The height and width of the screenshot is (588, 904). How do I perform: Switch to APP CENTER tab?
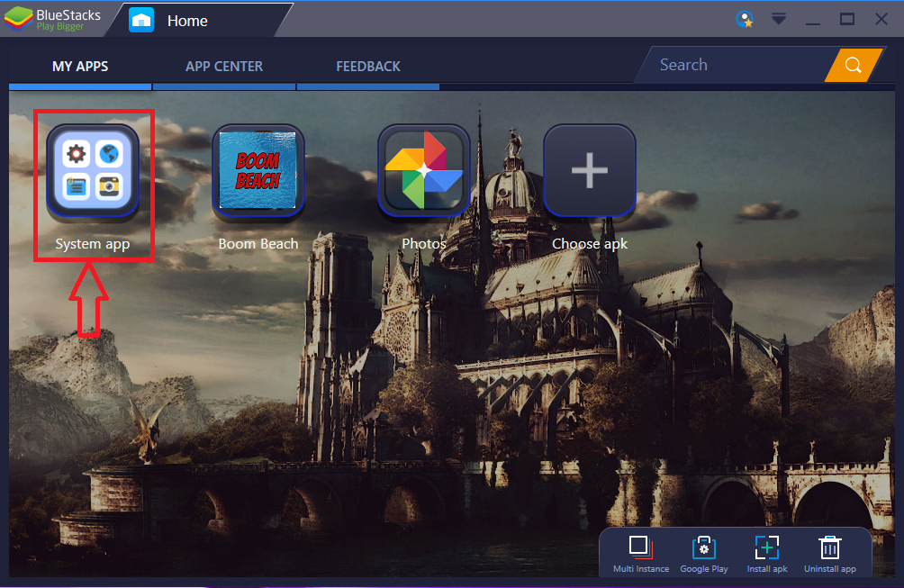pos(224,67)
